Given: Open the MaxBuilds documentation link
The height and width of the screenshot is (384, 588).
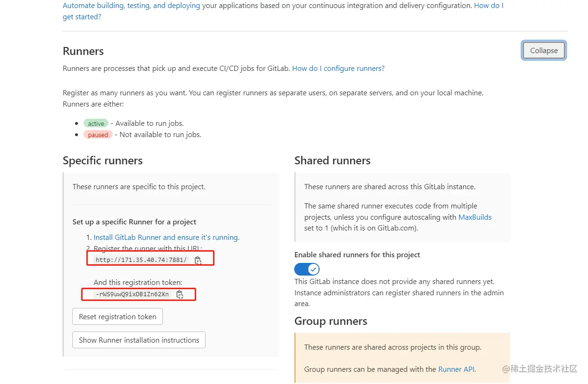Looking at the screenshot, I should click(475, 217).
